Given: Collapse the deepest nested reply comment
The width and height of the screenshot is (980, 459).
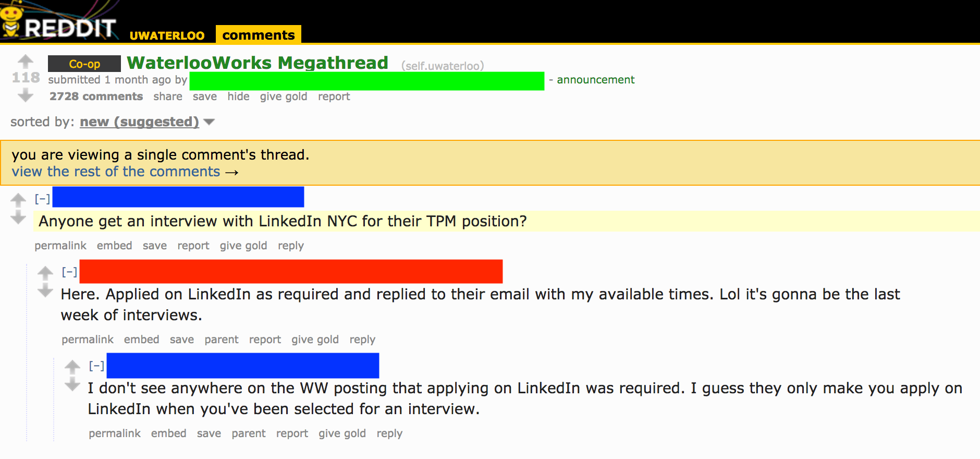Looking at the screenshot, I should [x=96, y=366].
